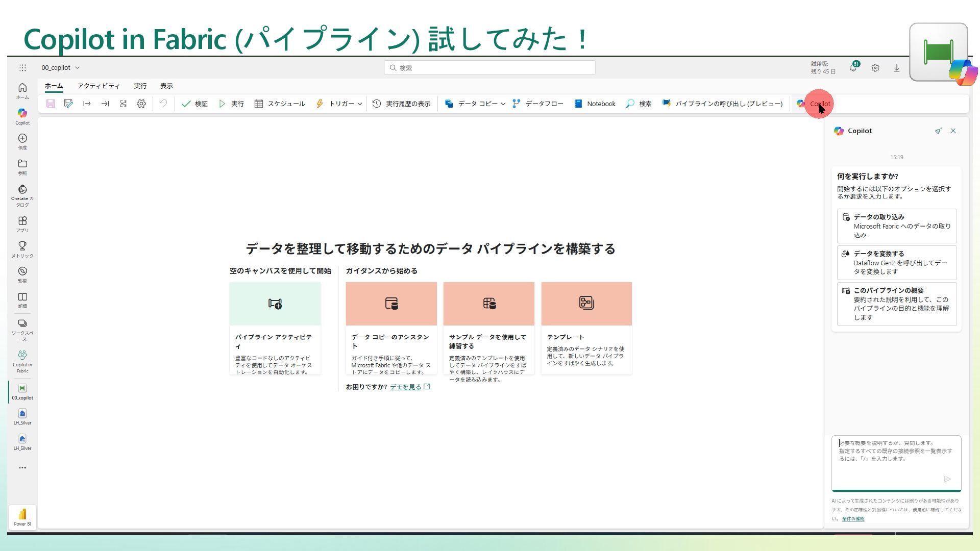Open the 条件の確認 link
This screenshot has height=551, width=980.
coord(853,519)
